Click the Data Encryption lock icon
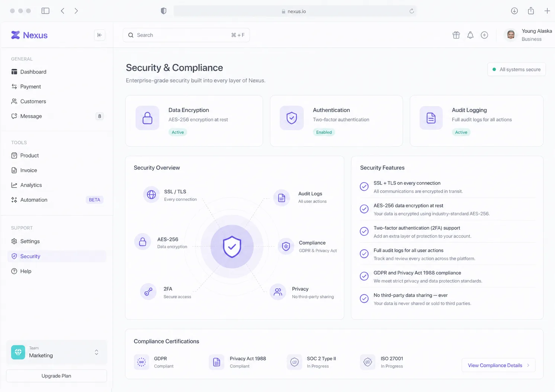Screen dimensions: 555x392 [x=147, y=118]
